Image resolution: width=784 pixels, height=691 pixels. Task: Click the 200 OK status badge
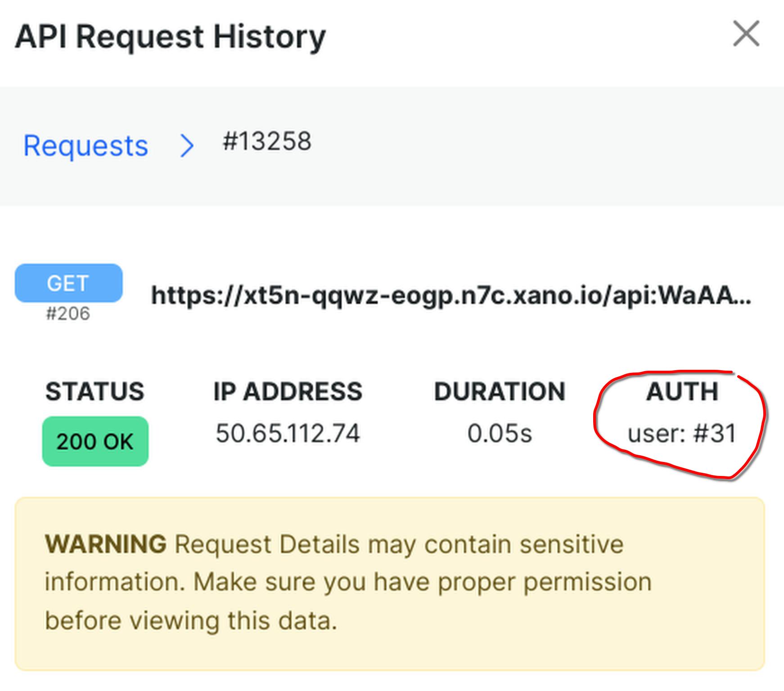pos(95,441)
